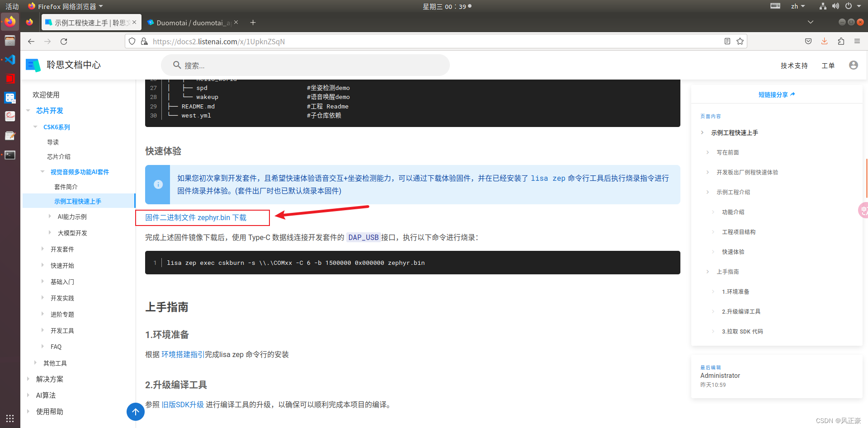Click the browser forward arrow button
The image size is (868, 428).
[x=47, y=41]
